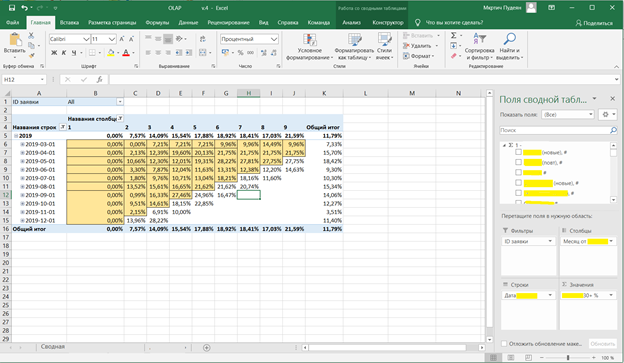Image resolution: width=624 pixels, height=363 pixels.
Task: Open Cell Styles (Стили ячеек)
Action: click(x=384, y=47)
